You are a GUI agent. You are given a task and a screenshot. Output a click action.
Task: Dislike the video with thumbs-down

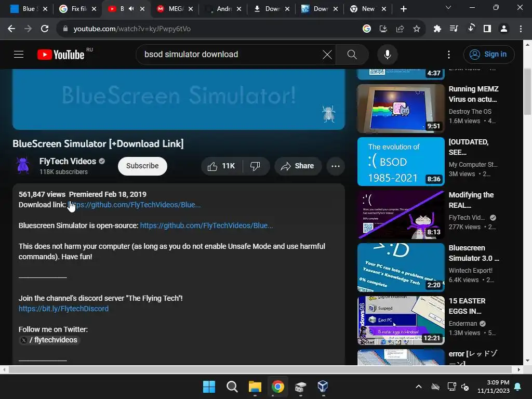tap(255, 166)
